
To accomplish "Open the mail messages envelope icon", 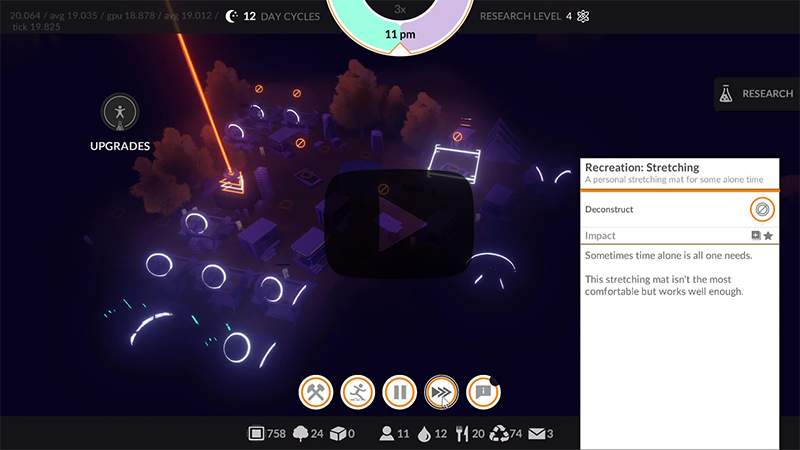I will [535, 434].
